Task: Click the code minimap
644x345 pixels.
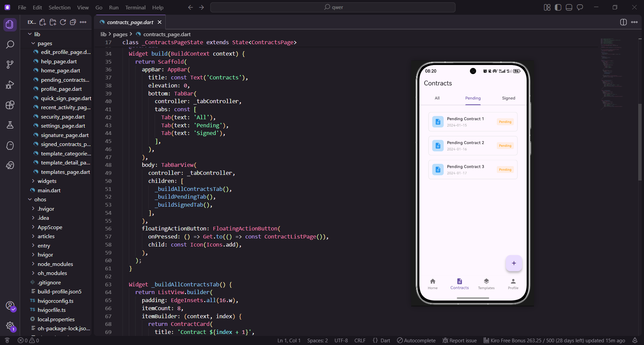Action: (x=612, y=74)
